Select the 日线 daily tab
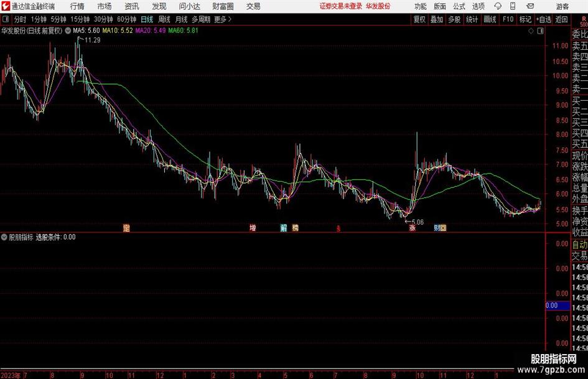The width and height of the screenshot is (588, 379). click(x=147, y=19)
